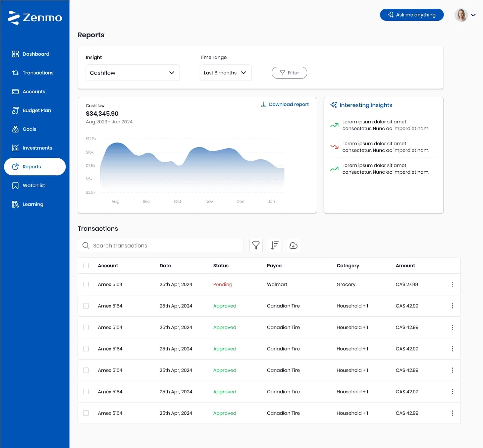The image size is (483, 448).
Task: Click the Status column header
Action: click(x=221, y=266)
